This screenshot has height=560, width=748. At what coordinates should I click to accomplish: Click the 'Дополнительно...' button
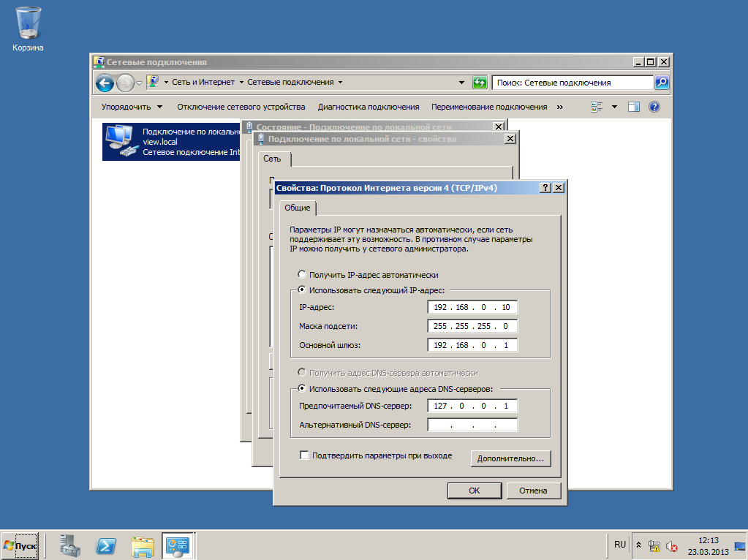tap(510, 458)
